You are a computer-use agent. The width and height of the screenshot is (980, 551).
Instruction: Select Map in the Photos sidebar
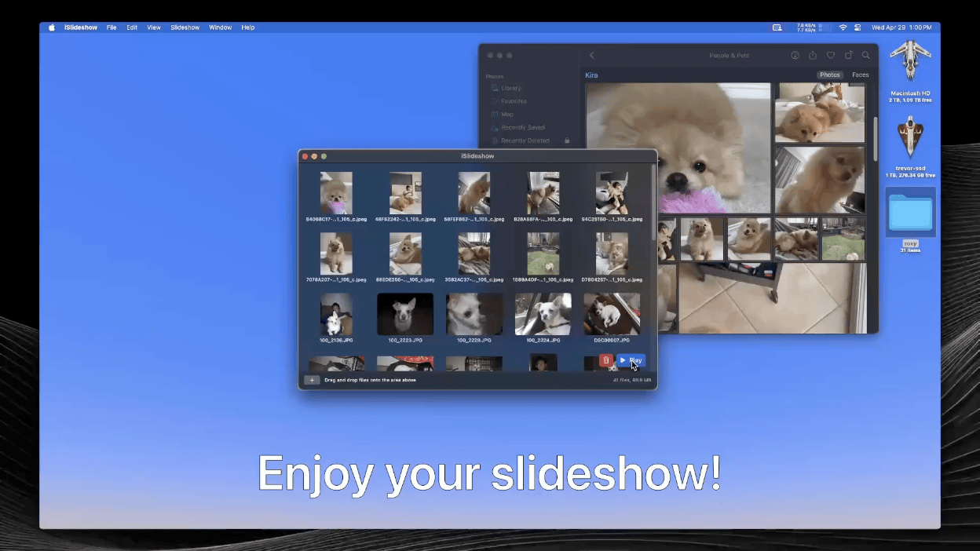(507, 115)
